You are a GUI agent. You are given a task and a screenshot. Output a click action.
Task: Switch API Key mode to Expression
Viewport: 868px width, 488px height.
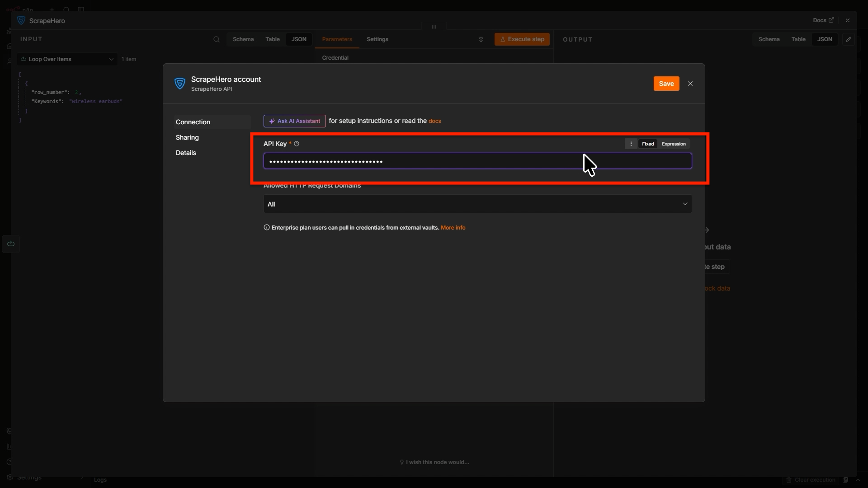click(673, 144)
